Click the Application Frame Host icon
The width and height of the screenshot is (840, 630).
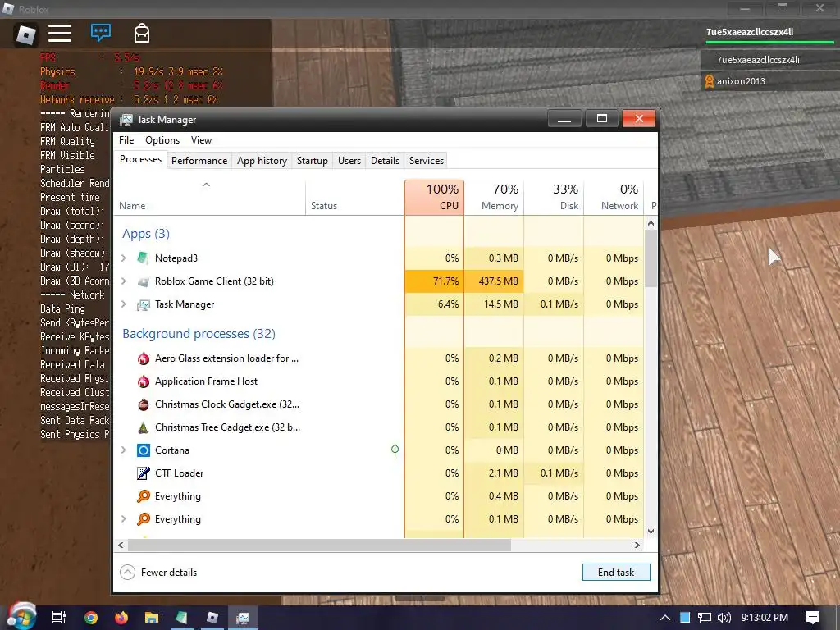(x=143, y=381)
